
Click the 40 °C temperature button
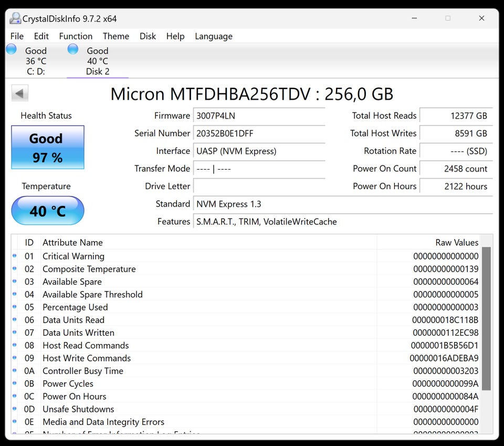[48, 211]
